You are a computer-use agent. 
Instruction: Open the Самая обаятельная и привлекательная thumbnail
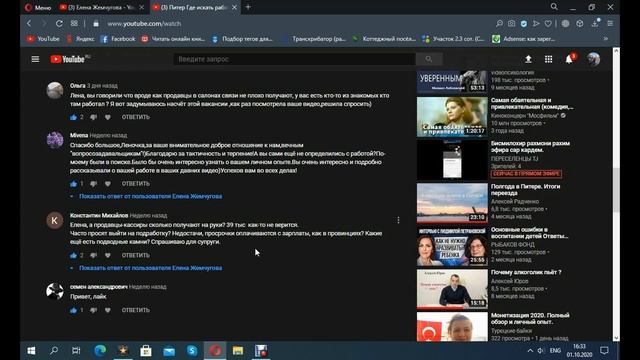click(452, 117)
